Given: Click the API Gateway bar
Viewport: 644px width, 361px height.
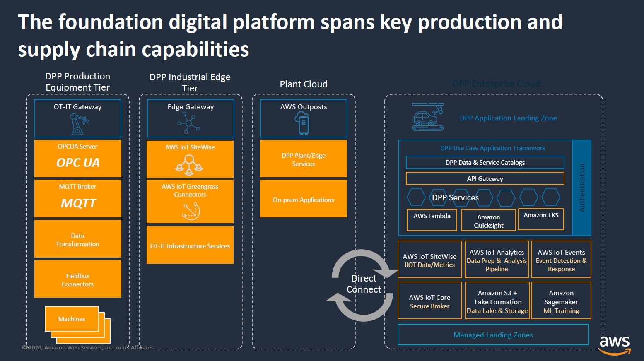Looking at the screenshot, I should point(485,178).
